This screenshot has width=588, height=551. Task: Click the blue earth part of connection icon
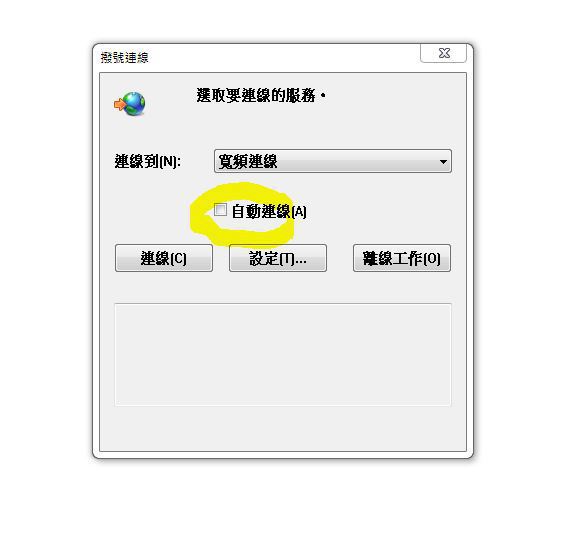point(135,104)
